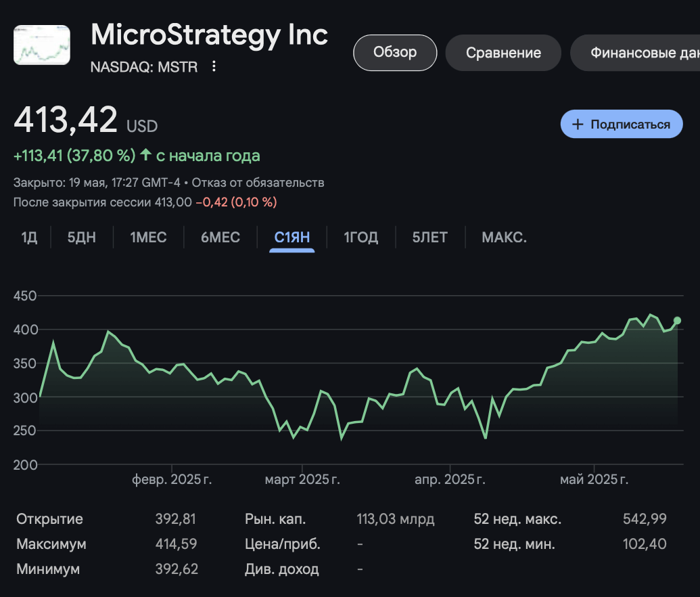Click the green up-arrow gain indicator
Image resolution: width=700 pixels, height=597 pixels.
145,155
